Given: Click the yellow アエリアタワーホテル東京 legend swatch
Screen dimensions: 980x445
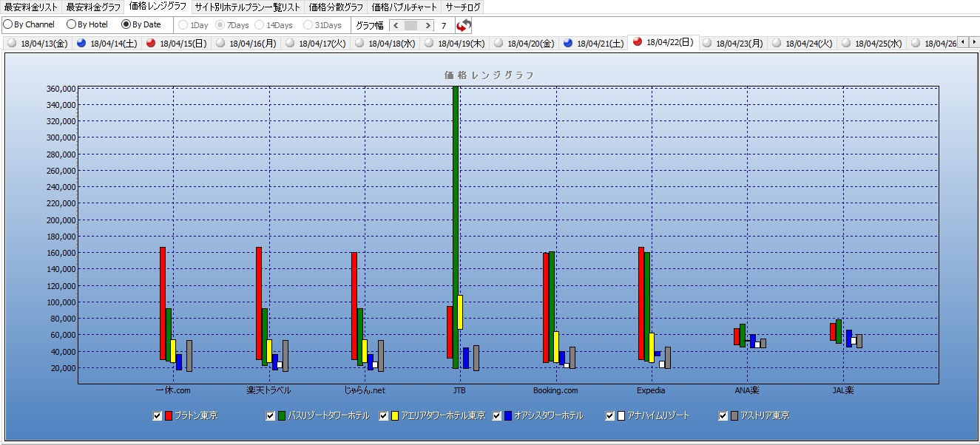Looking at the screenshot, I should coord(396,416).
